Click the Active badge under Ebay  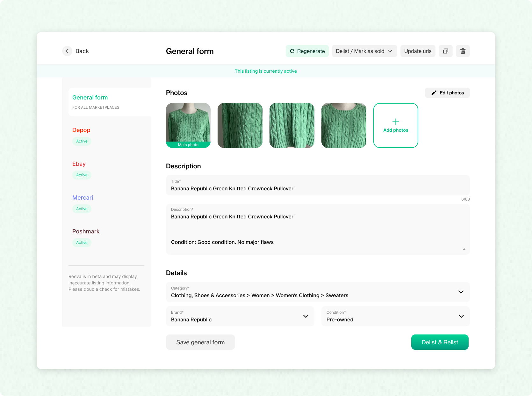(82, 175)
